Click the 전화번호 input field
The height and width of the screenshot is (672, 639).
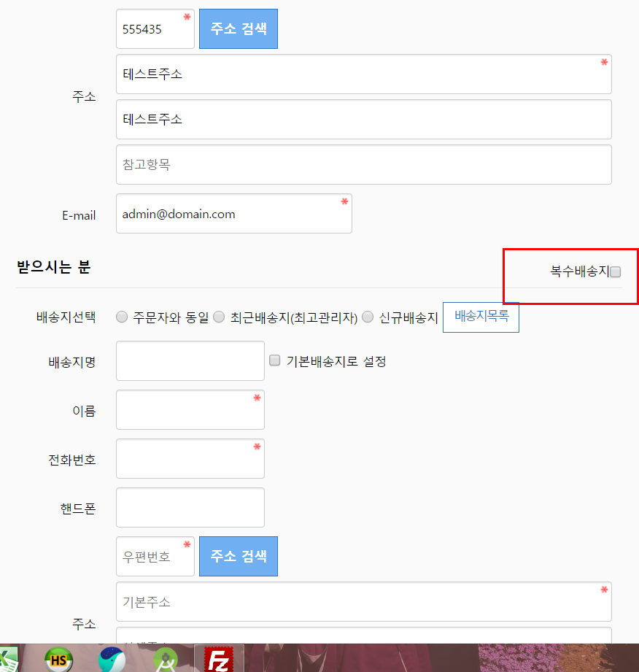pyautogui.click(x=190, y=458)
